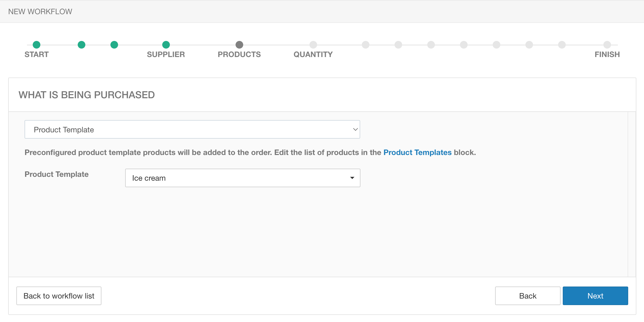Open the purchase type Product Template dropdown
644x322 pixels.
(x=192, y=130)
